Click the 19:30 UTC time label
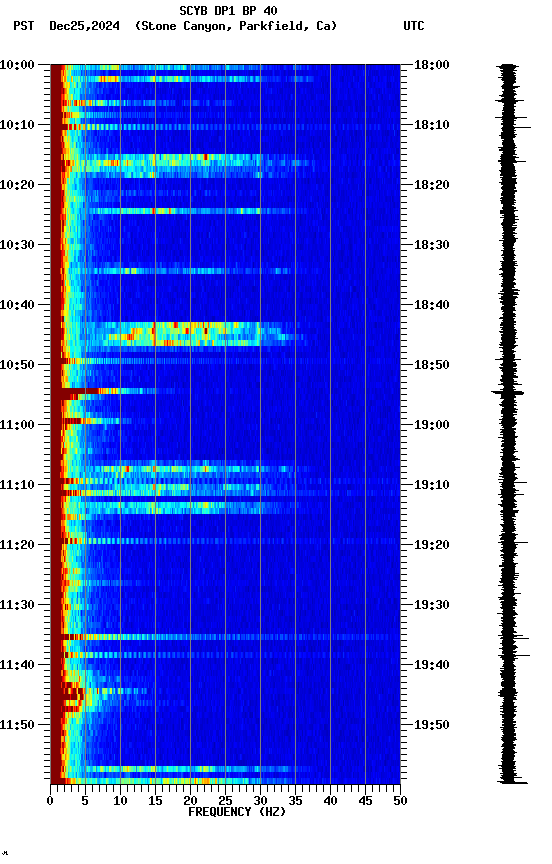This screenshot has height=864, width=552. pos(432,606)
